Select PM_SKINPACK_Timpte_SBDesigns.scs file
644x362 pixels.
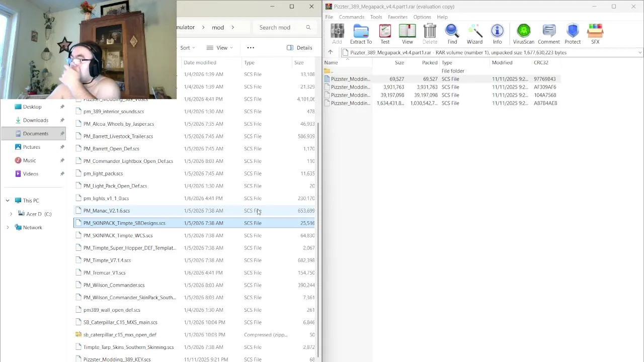(x=195, y=223)
